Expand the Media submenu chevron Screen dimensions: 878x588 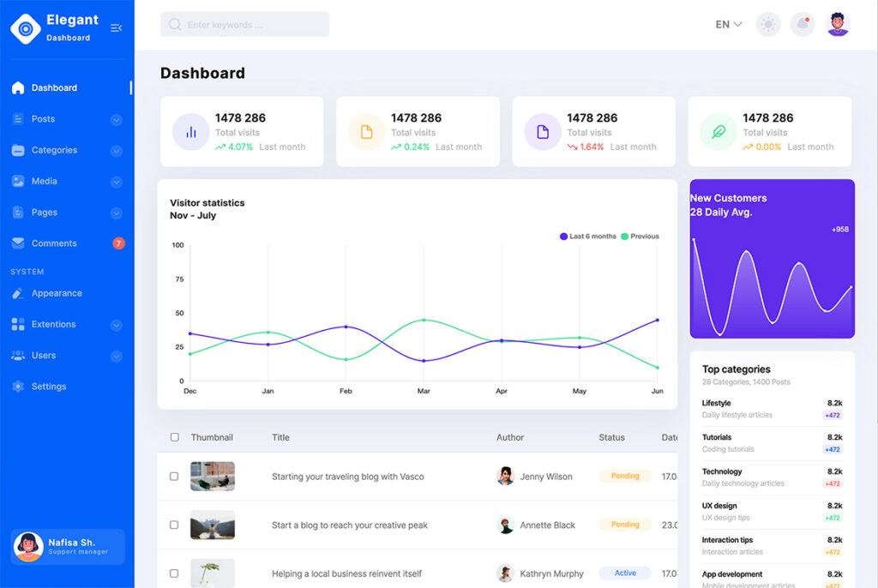(117, 182)
